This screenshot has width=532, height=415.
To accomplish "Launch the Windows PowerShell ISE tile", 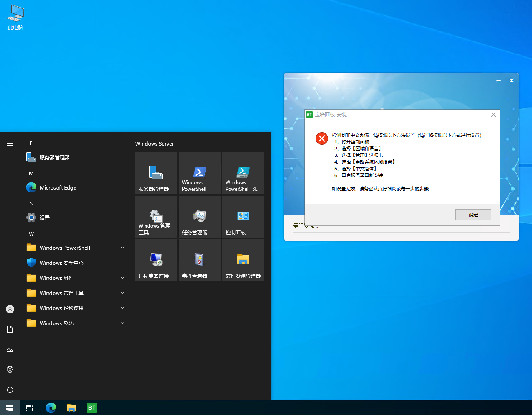I will (243, 173).
